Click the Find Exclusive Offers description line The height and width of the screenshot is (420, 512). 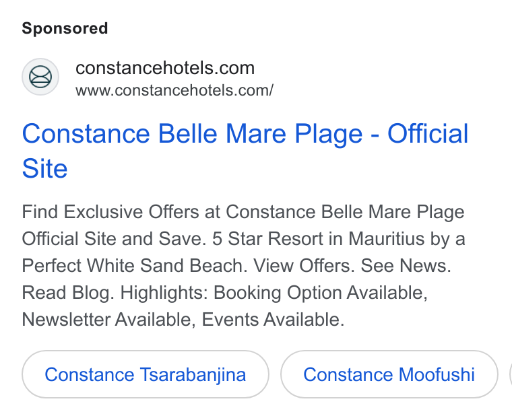click(x=243, y=212)
